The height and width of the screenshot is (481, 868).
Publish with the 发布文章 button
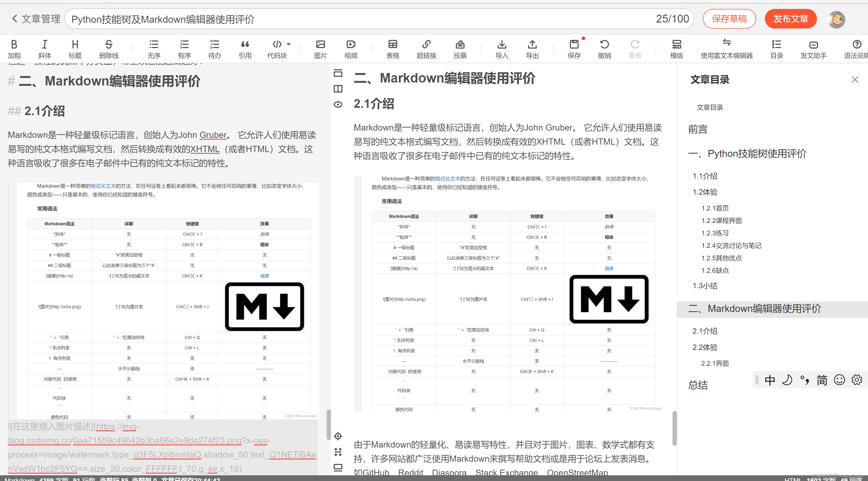pos(791,19)
